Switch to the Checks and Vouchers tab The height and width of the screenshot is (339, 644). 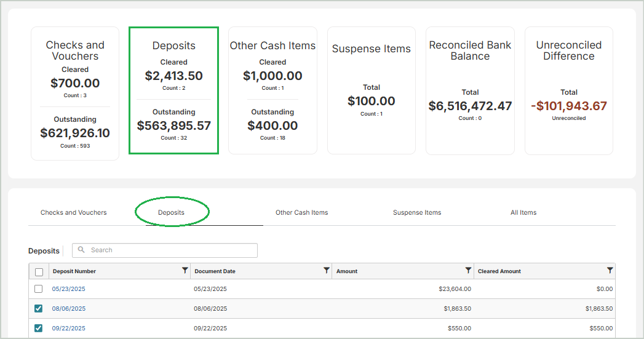(x=74, y=213)
